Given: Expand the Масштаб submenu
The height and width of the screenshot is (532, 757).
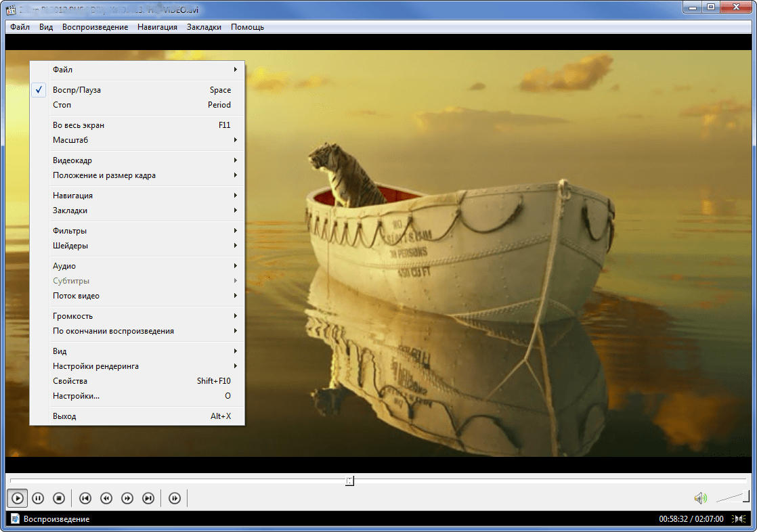Looking at the screenshot, I should click(x=137, y=140).
